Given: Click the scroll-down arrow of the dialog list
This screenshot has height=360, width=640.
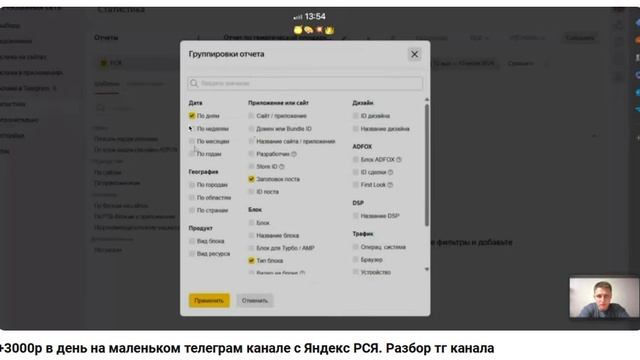Looking at the screenshot, I should [427, 269].
